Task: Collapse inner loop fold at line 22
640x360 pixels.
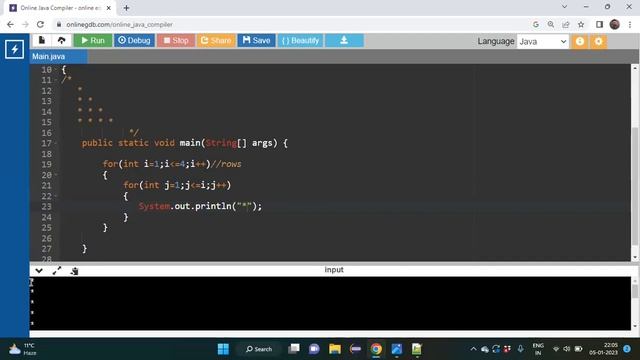Action: coord(56,196)
